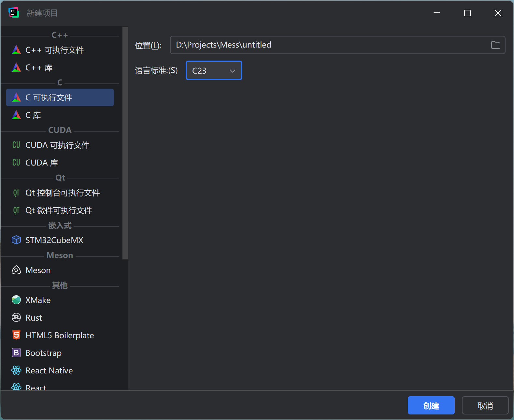514x420 pixels.
Task: Pick CUDA 库 from the list
Action: click(x=42, y=163)
